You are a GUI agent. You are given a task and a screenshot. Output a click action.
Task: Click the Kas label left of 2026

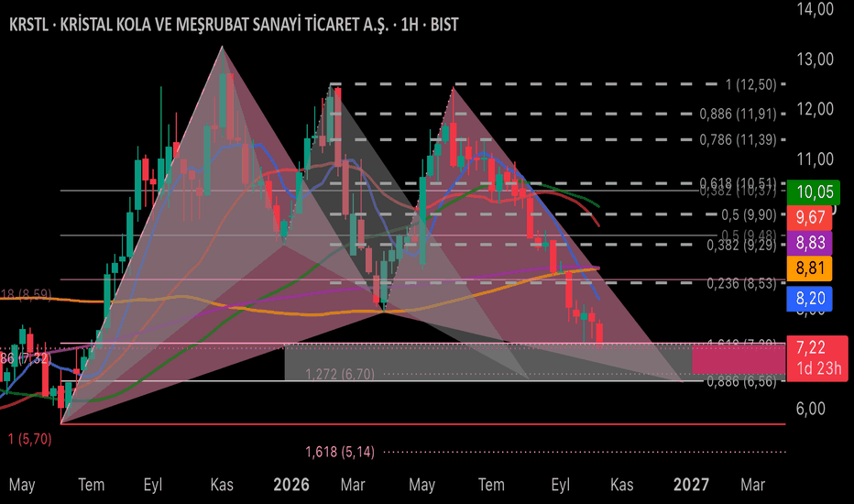tap(222, 485)
